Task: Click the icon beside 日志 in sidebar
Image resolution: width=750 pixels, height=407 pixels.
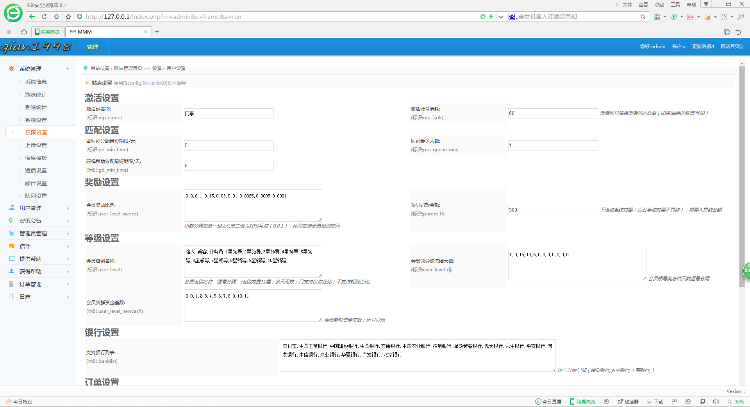Action: [x=11, y=297]
